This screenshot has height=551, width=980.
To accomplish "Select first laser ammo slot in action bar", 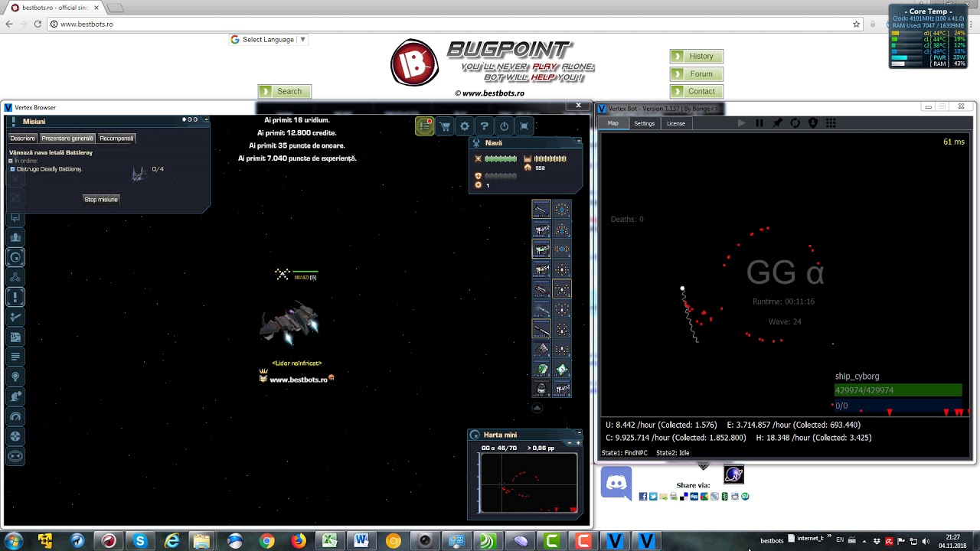I will [541, 210].
